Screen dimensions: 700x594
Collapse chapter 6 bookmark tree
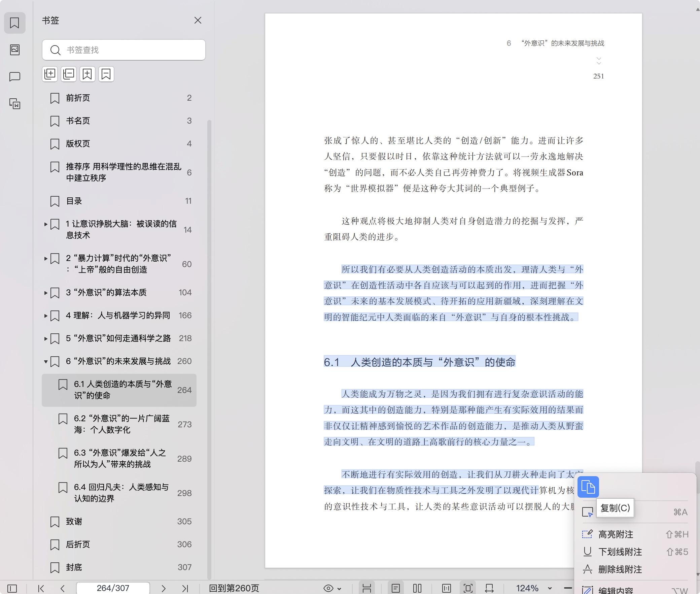[x=46, y=361]
